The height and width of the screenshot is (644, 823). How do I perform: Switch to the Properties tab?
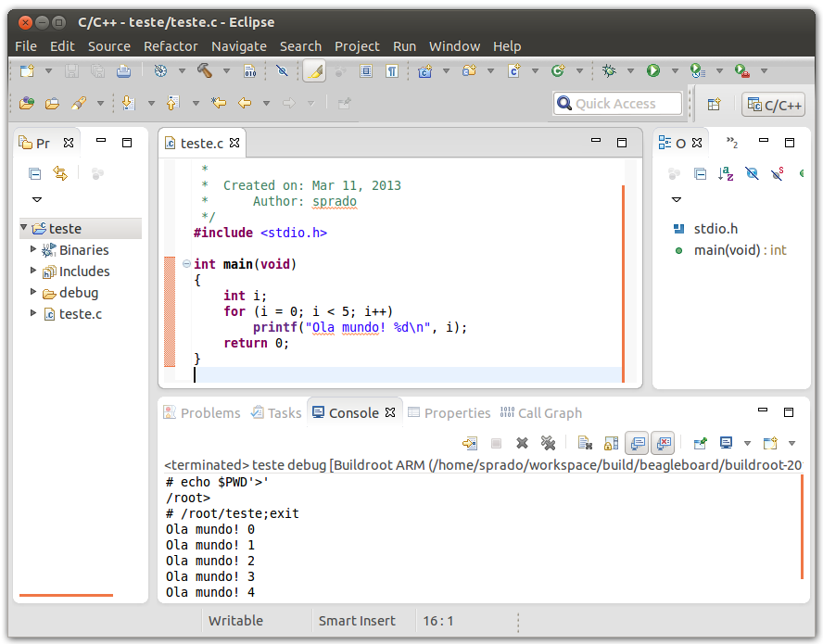coord(449,413)
